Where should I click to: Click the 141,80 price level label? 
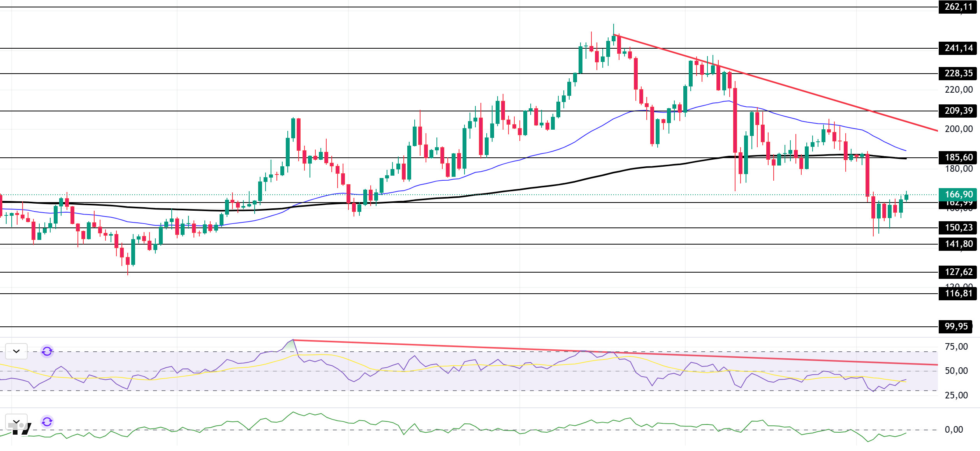coord(958,244)
